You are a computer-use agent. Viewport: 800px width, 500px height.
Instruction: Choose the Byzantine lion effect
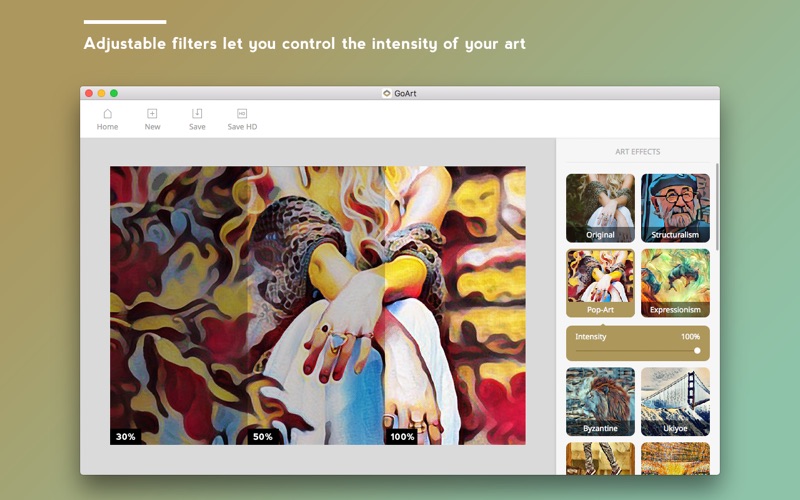pos(600,402)
